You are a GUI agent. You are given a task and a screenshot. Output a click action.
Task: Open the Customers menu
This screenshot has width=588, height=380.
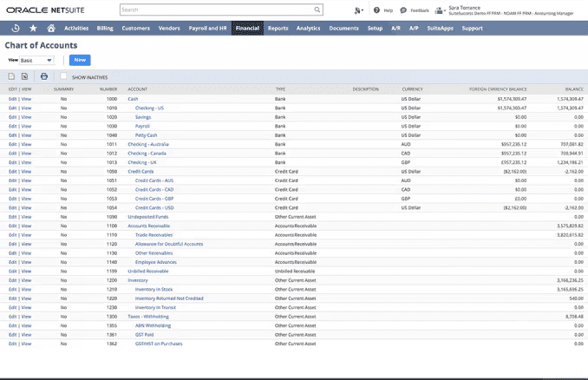point(135,28)
